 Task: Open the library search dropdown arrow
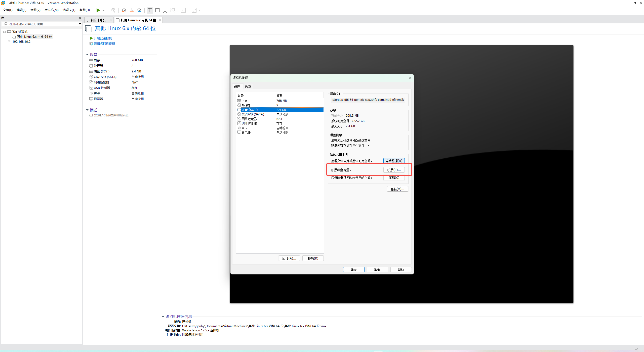coord(80,24)
